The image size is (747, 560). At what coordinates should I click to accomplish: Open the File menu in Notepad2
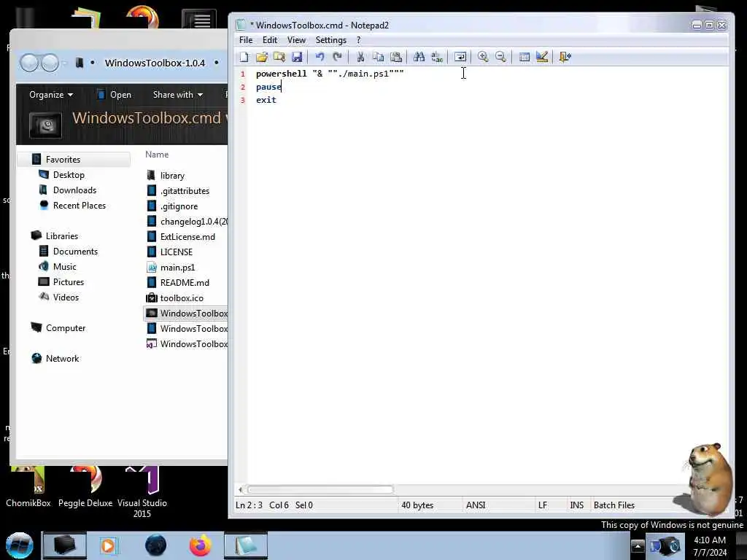click(246, 40)
